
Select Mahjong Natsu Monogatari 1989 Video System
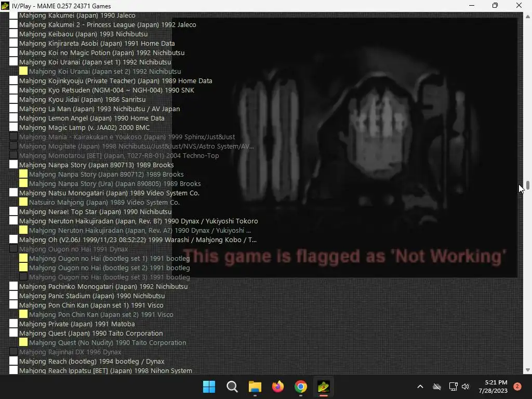point(109,193)
